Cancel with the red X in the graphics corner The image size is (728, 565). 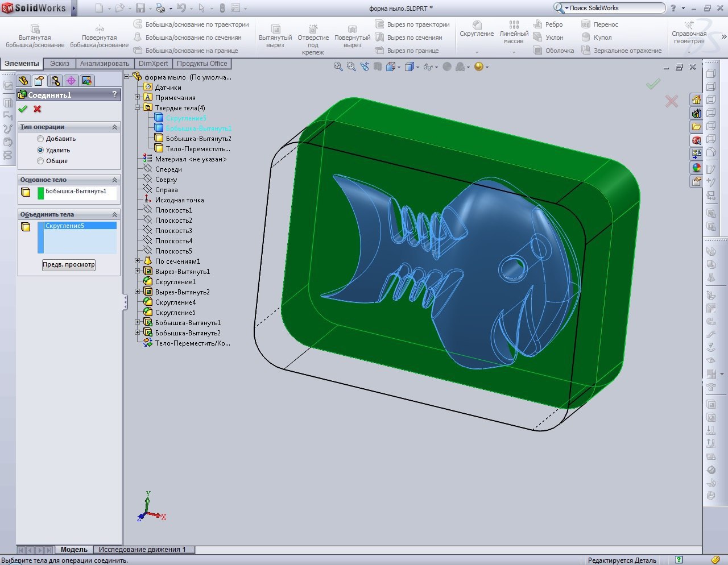click(x=672, y=101)
